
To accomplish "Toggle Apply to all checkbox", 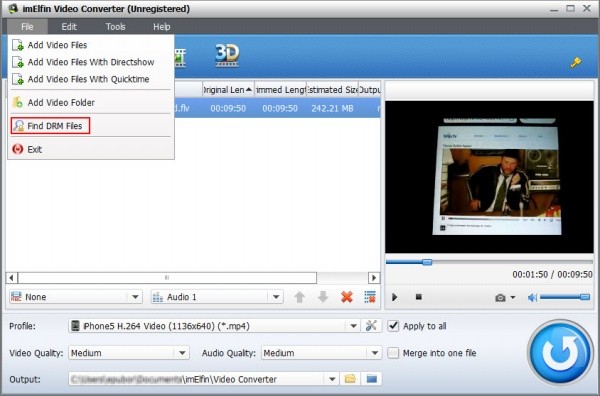I will pos(393,326).
